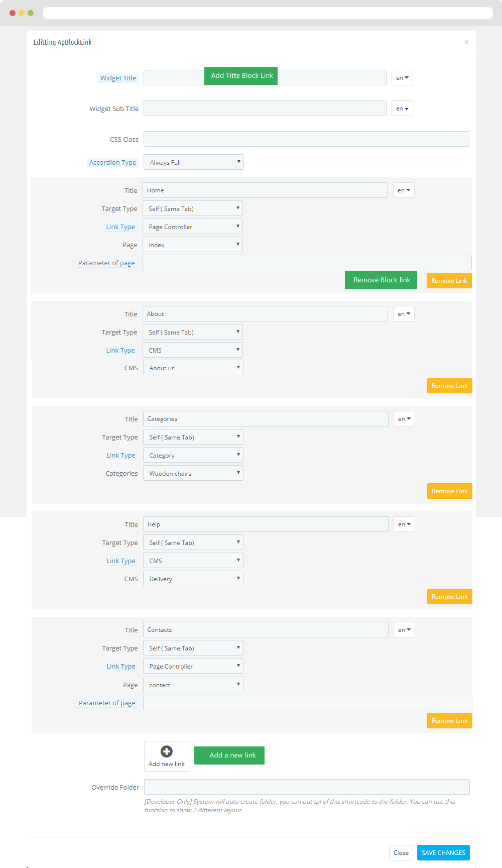502x868 pixels.
Task: Open the Widget Title language selector
Action: pos(402,78)
